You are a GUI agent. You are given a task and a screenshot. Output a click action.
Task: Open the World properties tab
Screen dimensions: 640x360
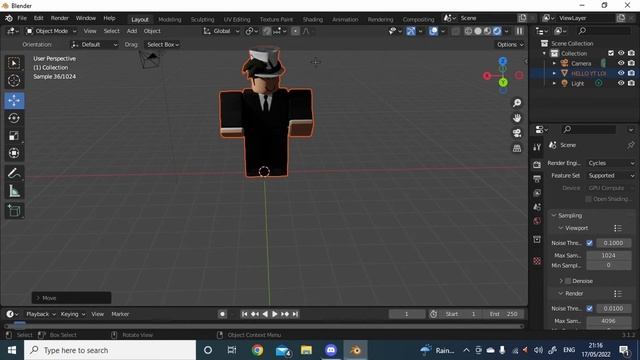click(537, 221)
